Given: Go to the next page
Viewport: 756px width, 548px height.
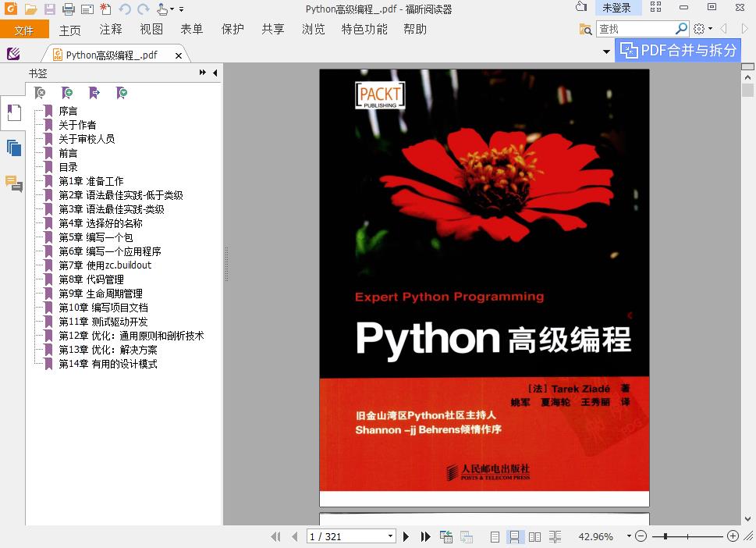Looking at the screenshot, I should point(406,536).
